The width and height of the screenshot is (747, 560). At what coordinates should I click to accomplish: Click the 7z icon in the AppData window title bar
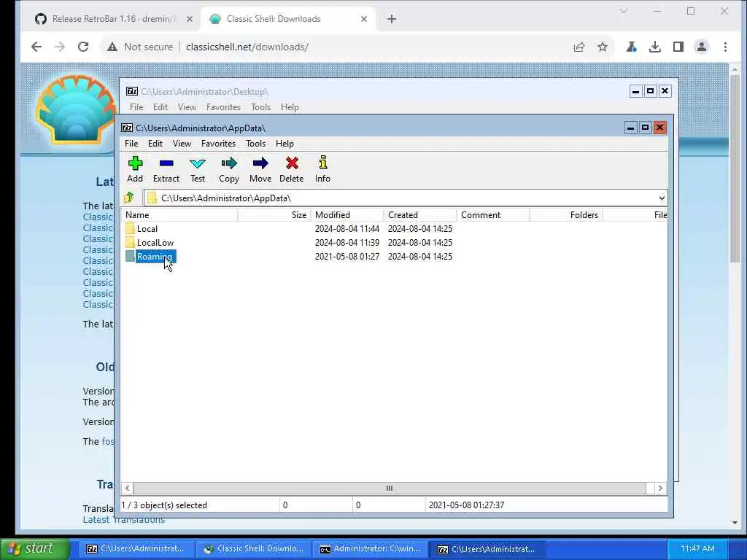127,128
